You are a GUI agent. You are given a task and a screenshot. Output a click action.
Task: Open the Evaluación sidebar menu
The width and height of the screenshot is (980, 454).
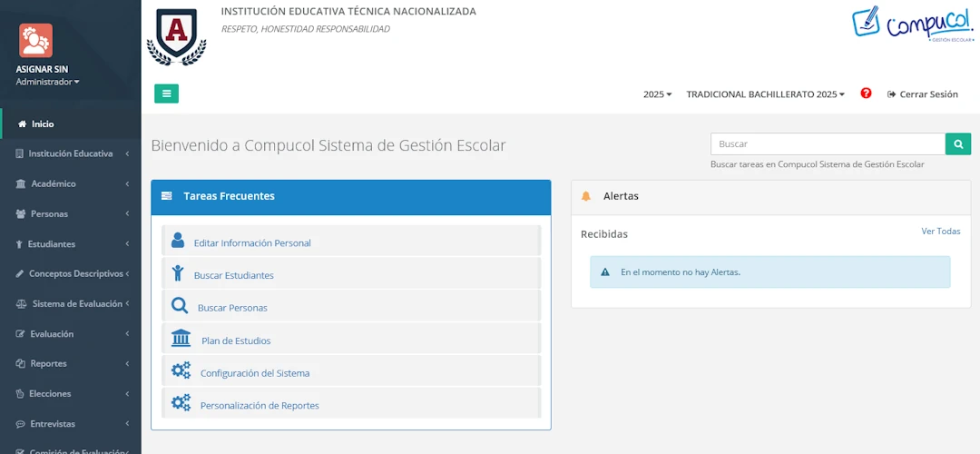click(71, 334)
